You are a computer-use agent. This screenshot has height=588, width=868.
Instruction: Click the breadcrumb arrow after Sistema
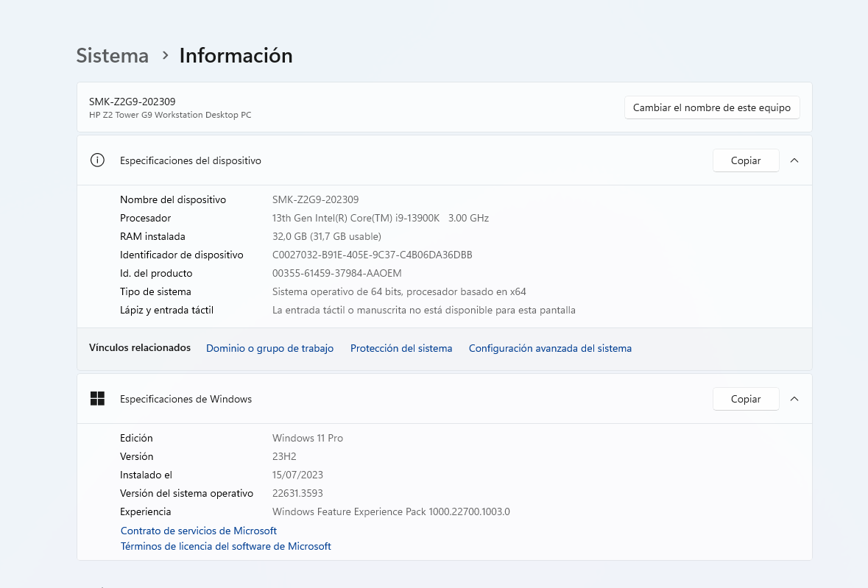[165, 56]
